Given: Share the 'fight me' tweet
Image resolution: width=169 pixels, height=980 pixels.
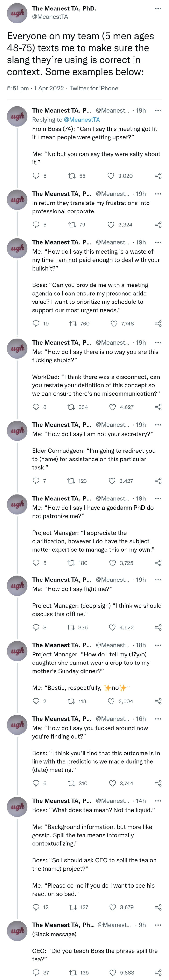Looking at the screenshot, I should pos(158,627).
